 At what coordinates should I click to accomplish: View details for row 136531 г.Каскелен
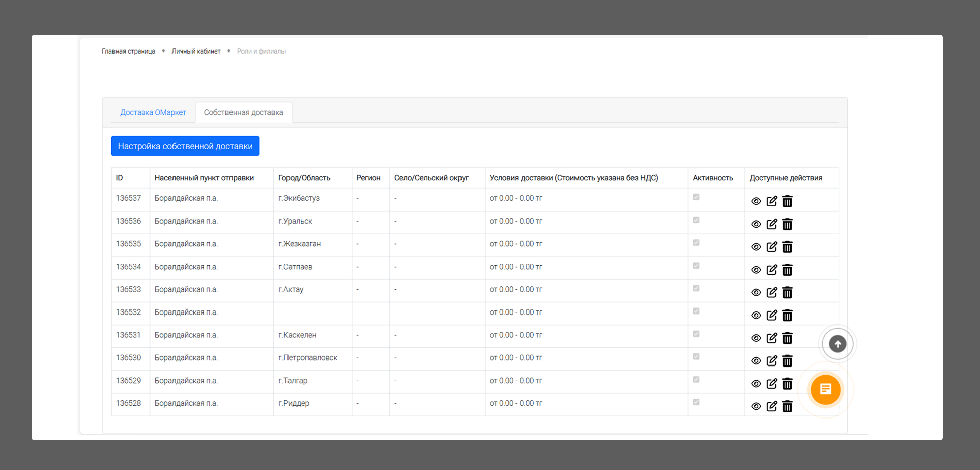click(x=756, y=338)
